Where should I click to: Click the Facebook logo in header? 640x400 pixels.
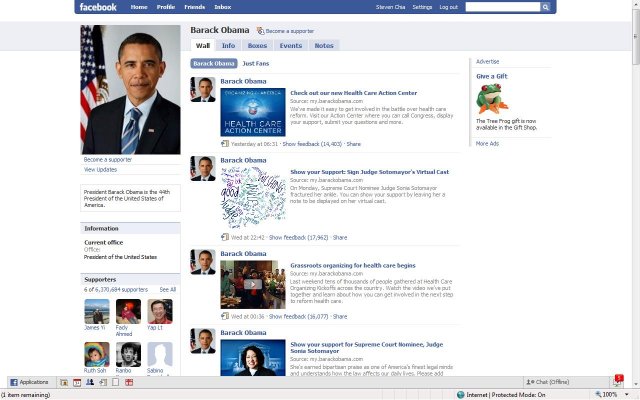pyautogui.click(x=98, y=7)
